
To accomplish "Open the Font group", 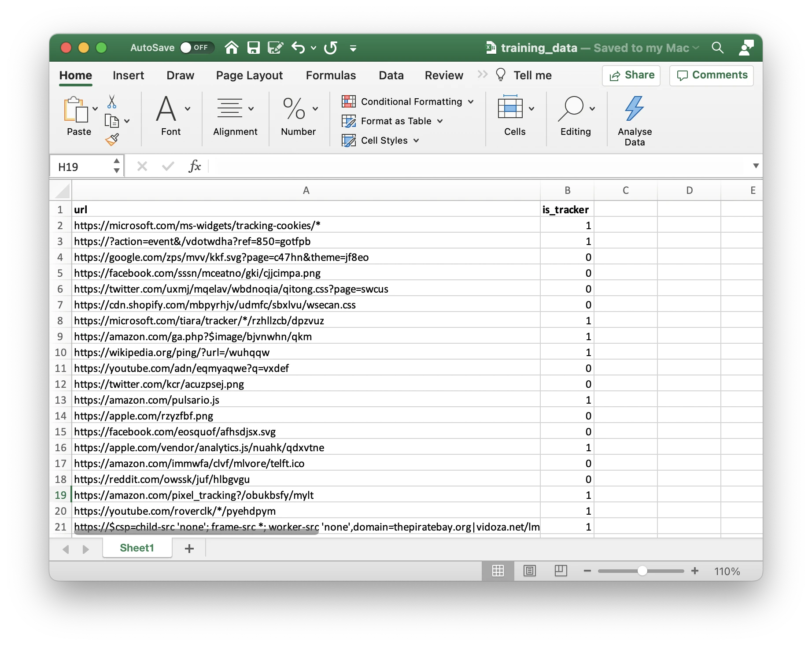I will 171,116.
